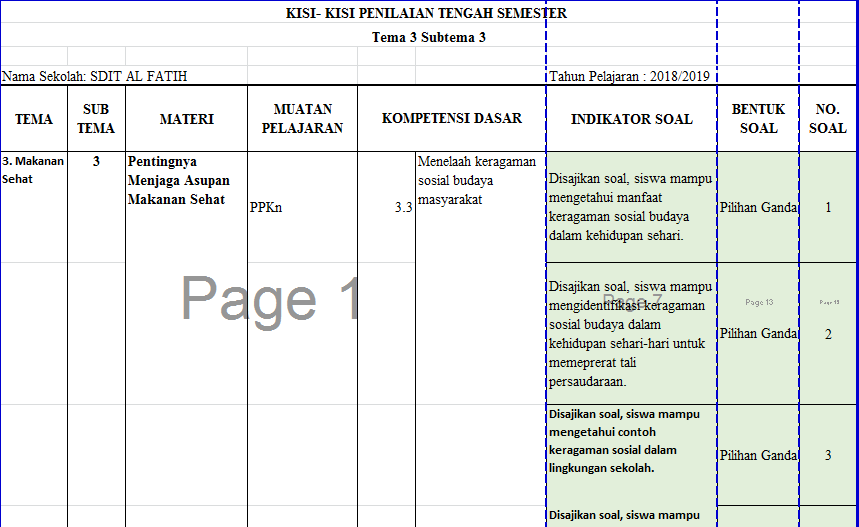
Task: Select the 'KOMPETENSI DASAR' header cell
Action: [452, 119]
